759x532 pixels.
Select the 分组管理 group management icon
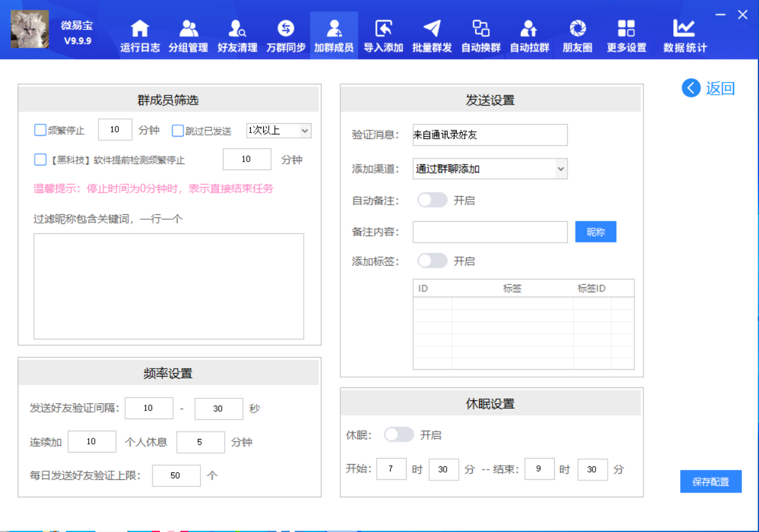pos(188,35)
